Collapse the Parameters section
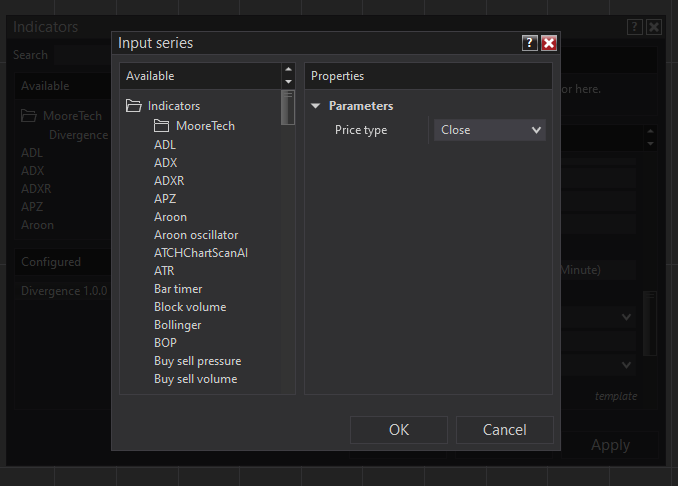This screenshot has height=486, width=678. [x=316, y=106]
